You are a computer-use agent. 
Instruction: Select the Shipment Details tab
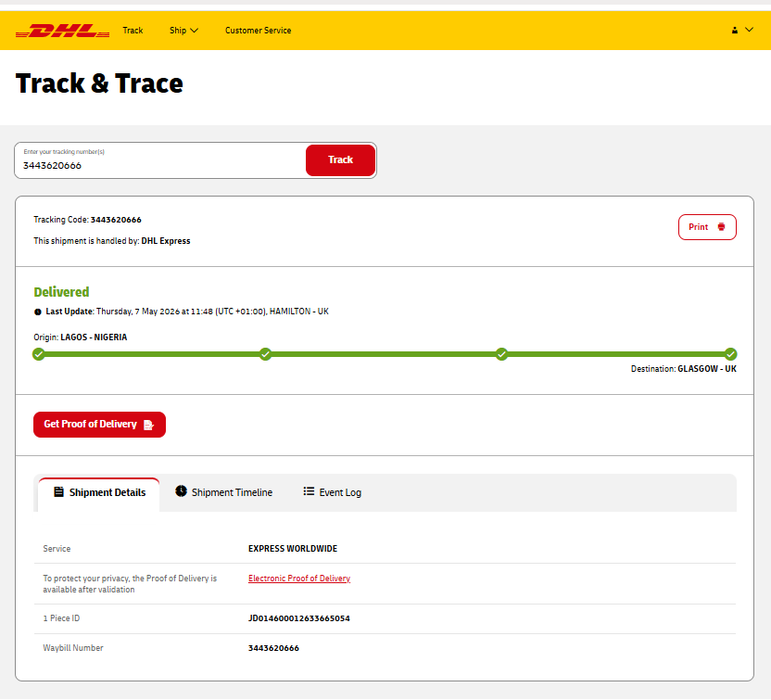pos(99,492)
